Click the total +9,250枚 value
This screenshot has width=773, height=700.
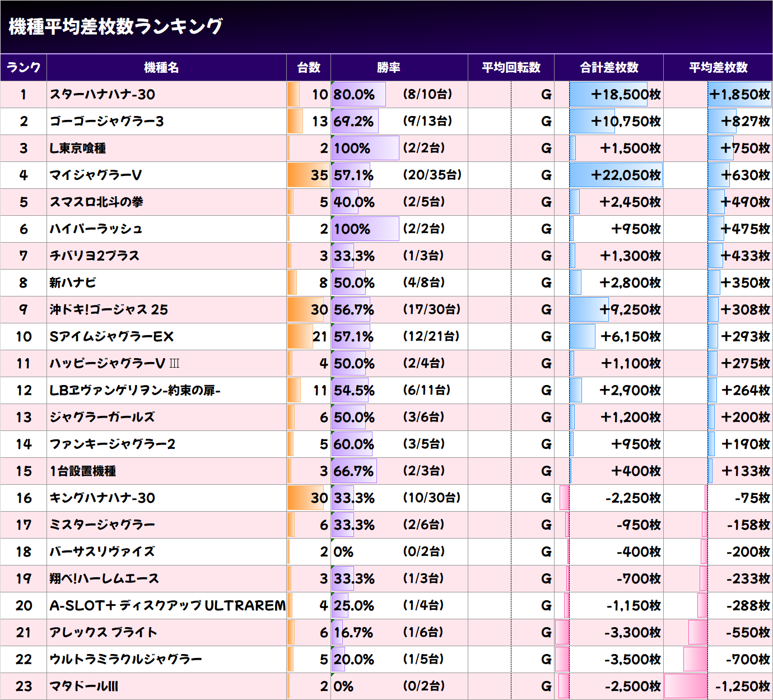[x=630, y=310]
